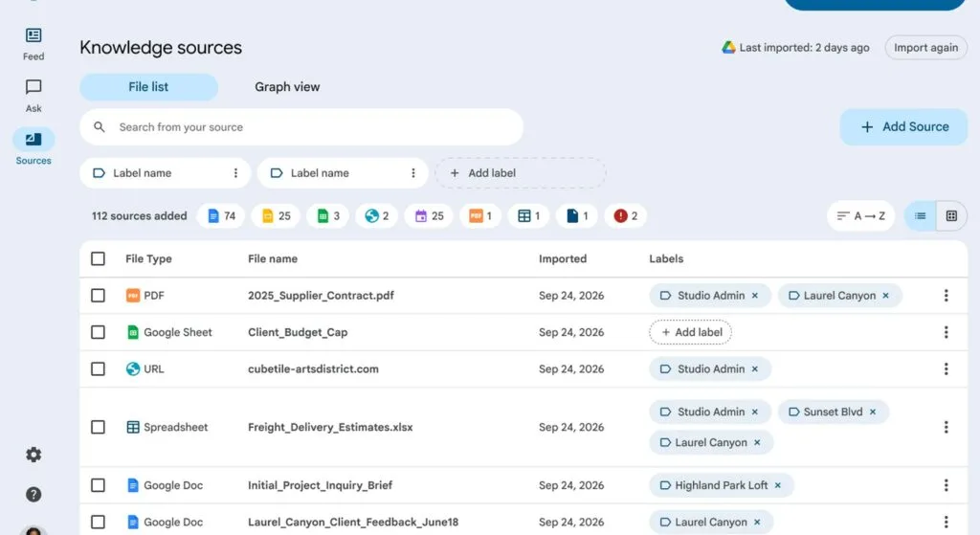Switch to list view layout

tap(920, 215)
